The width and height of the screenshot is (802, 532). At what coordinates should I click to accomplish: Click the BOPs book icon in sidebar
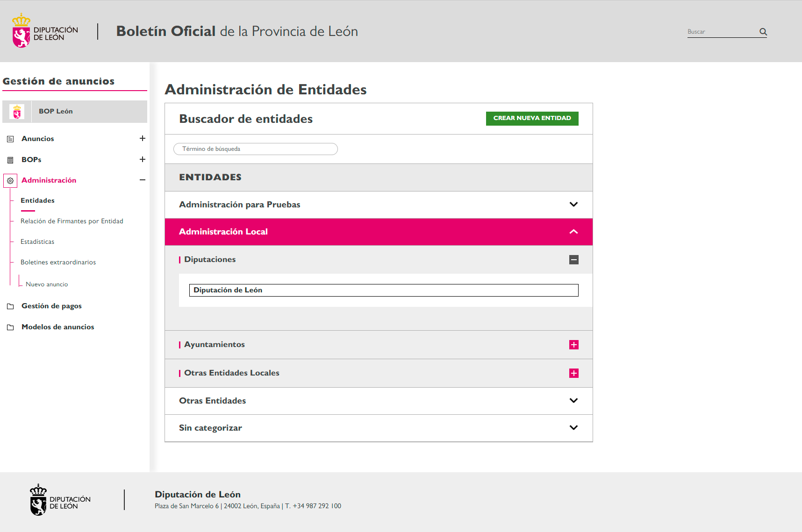click(10, 159)
